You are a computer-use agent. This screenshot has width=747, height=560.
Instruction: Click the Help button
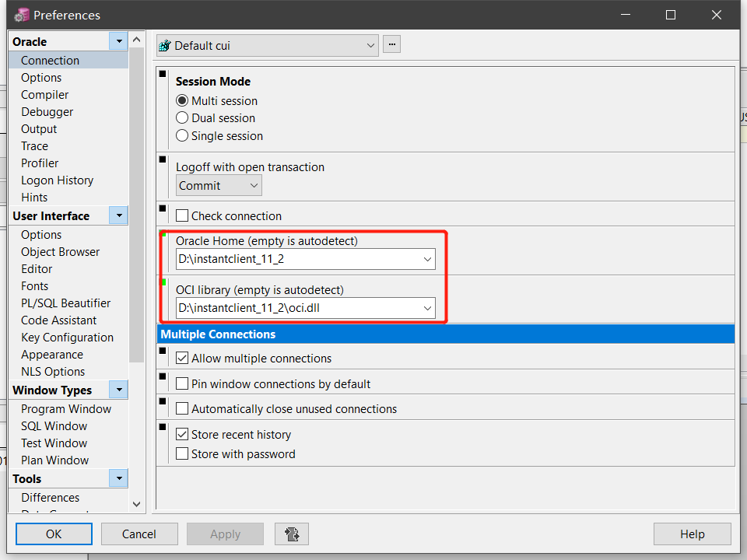point(692,534)
